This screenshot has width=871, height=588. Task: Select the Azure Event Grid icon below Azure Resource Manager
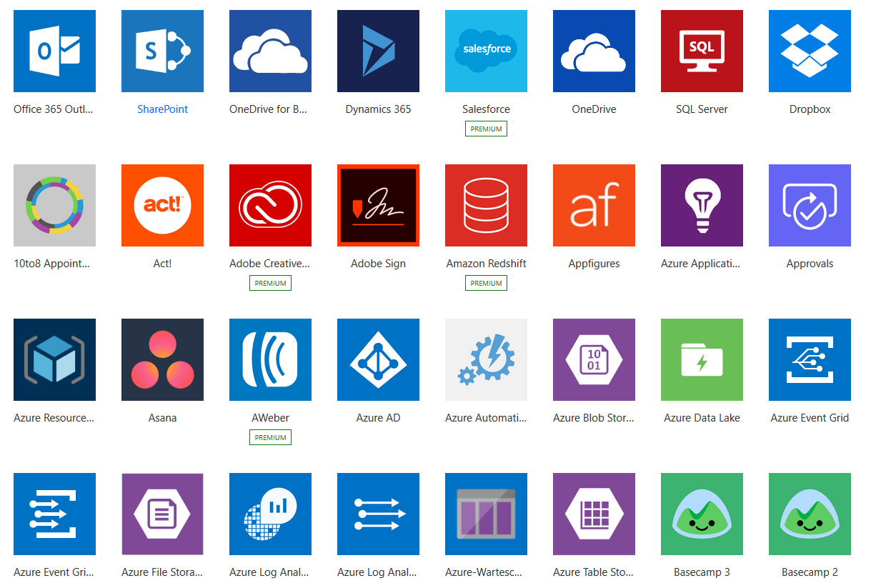coord(54,514)
